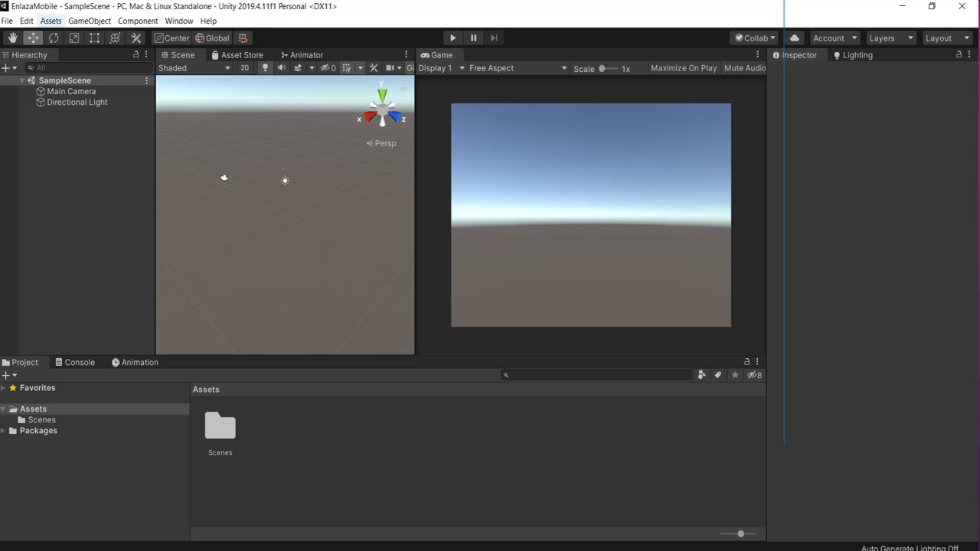Switch to the Console tab
Screen dimensions: 980x551
pyautogui.click(x=74, y=363)
